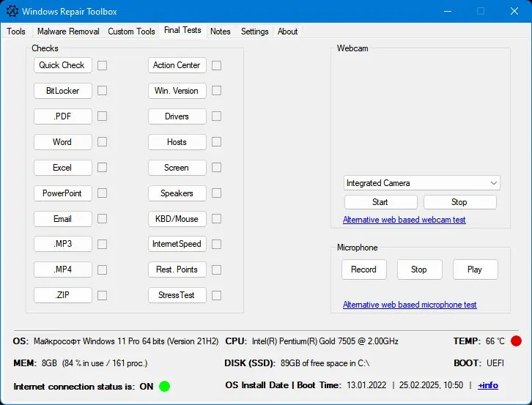Click the Rest. Points button
Image resolution: width=532 pixels, height=405 pixels.
[x=177, y=270]
